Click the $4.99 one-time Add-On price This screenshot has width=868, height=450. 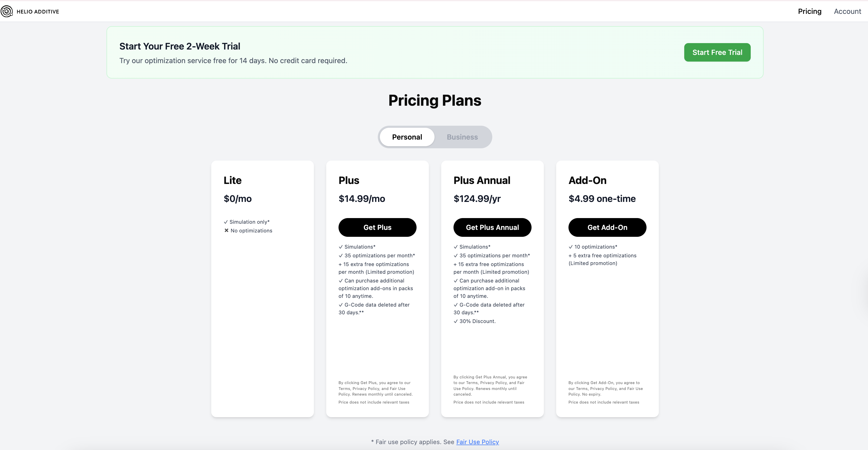point(602,198)
